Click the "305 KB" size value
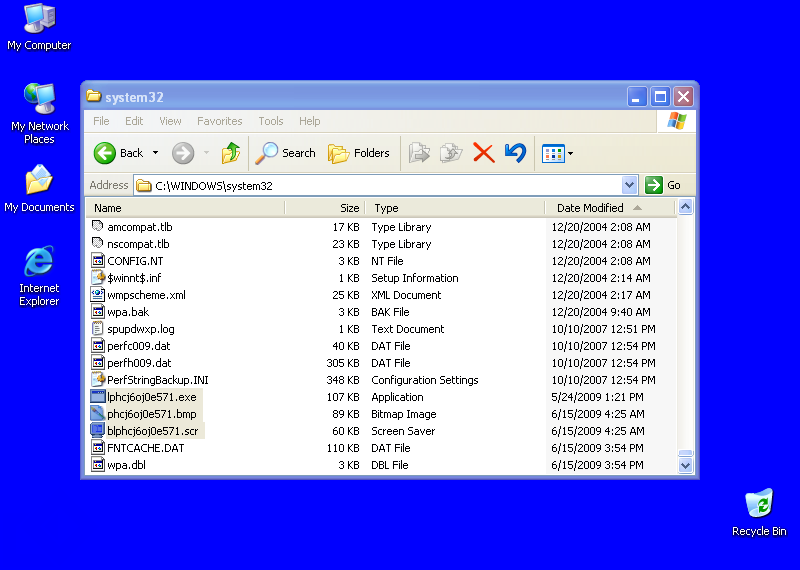The width and height of the screenshot is (800, 570). tap(343, 363)
